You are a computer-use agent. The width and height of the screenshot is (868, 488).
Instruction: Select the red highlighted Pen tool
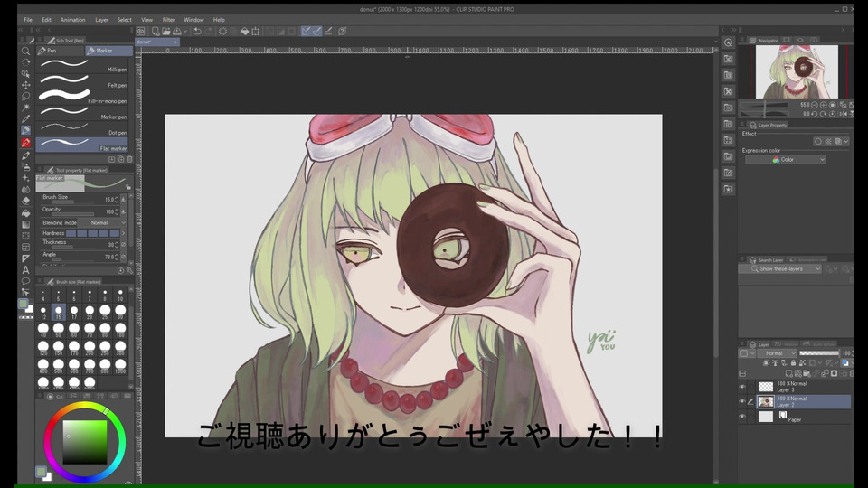pyautogui.click(x=25, y=143)
